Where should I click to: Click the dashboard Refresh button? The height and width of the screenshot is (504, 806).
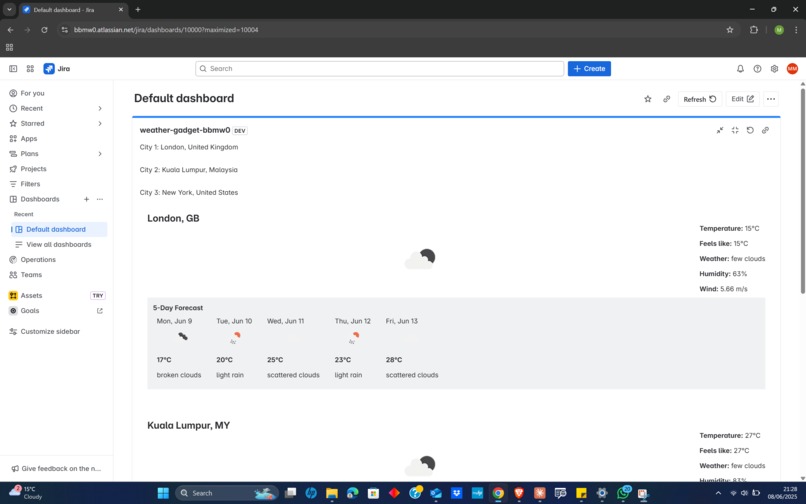[700, 99]
